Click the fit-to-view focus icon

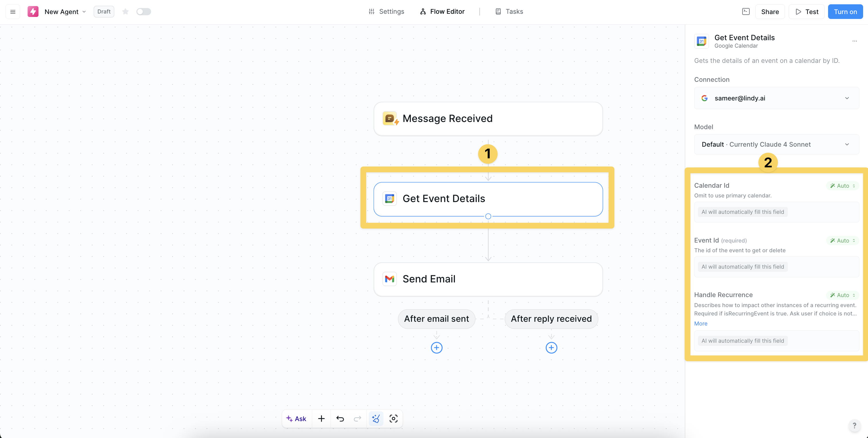[x=393, y=418]
